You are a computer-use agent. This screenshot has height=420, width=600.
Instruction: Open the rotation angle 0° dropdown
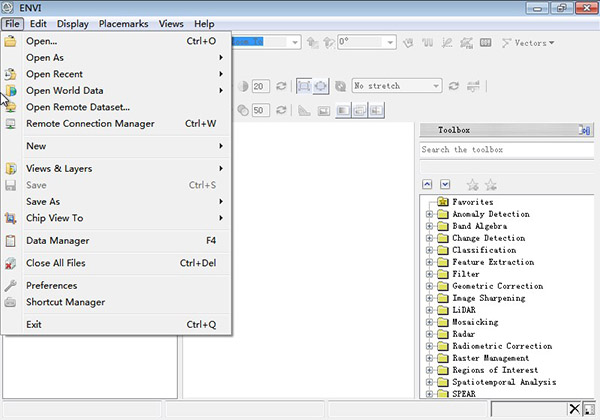coord(390,42)
